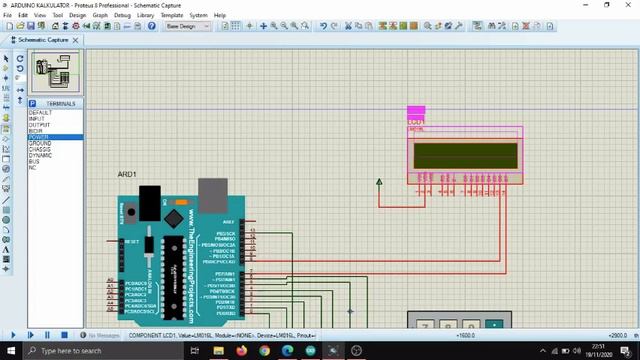
Task: Select the 2D Graphics Box tool
Action: pyautogui.click(x=6, y=210)
